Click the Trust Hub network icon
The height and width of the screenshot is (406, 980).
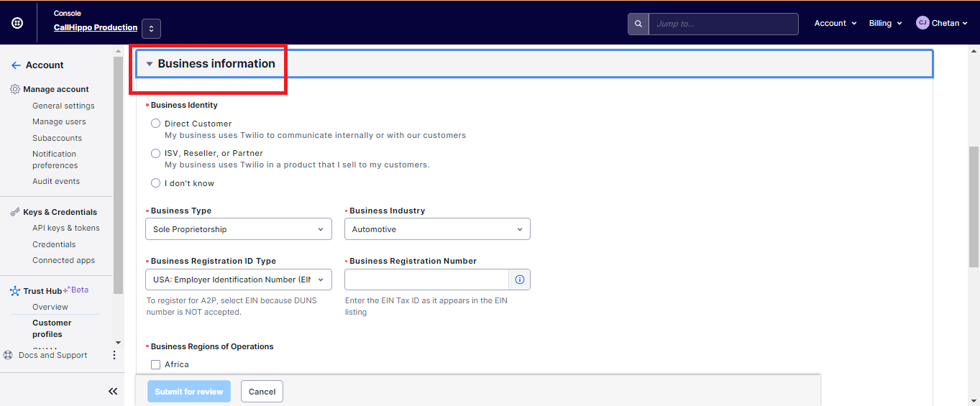(16, 291)
